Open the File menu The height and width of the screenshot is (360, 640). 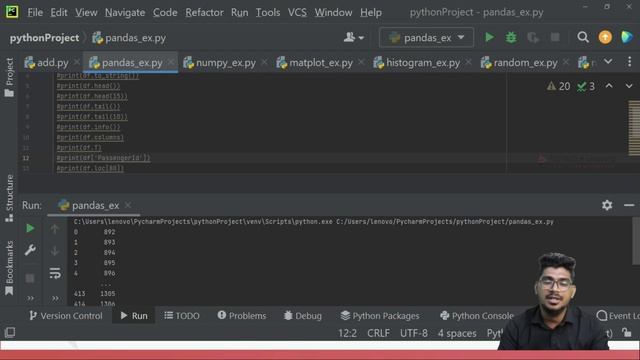click(x=35, y=13)
